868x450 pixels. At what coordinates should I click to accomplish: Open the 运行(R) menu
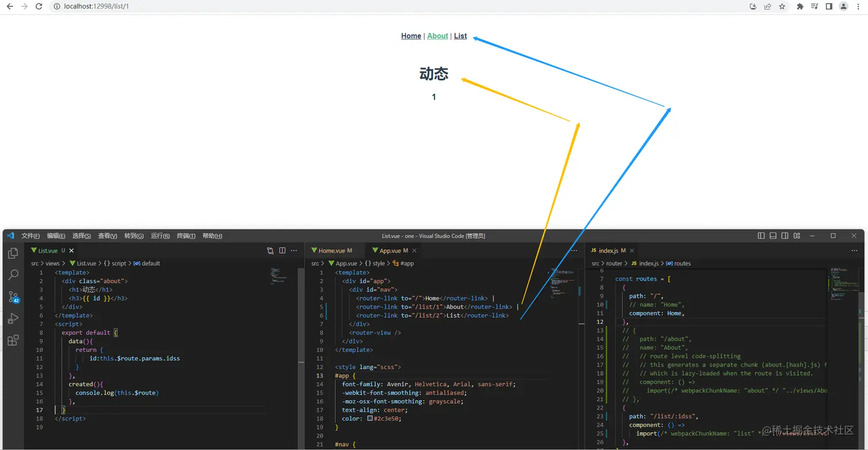tap(160, 236)
